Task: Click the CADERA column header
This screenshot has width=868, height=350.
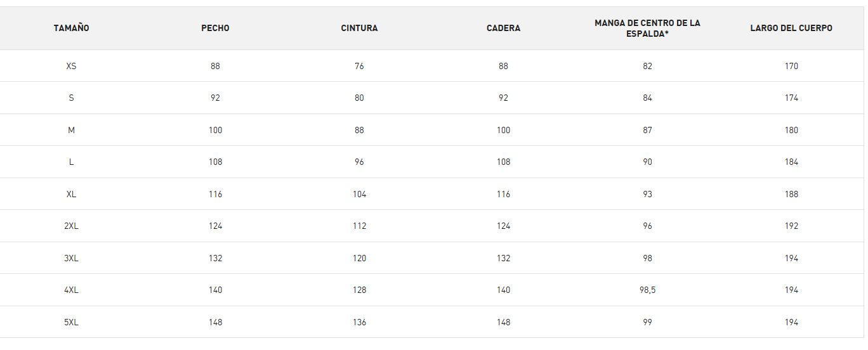Action: (503, 29)
